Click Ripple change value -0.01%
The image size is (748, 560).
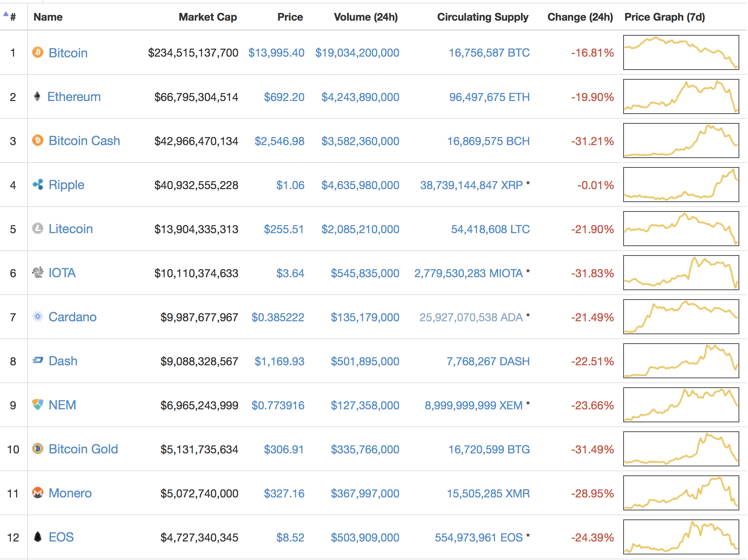click(595, 185)
